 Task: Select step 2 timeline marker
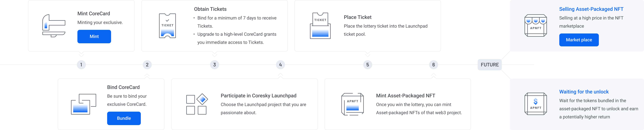tap(147, 65)
